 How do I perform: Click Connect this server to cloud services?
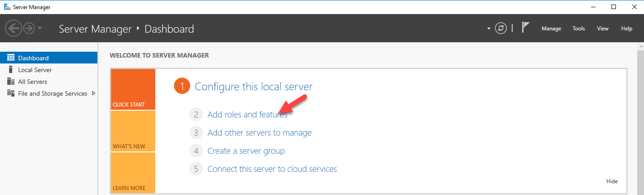click(x=272, y=169)
